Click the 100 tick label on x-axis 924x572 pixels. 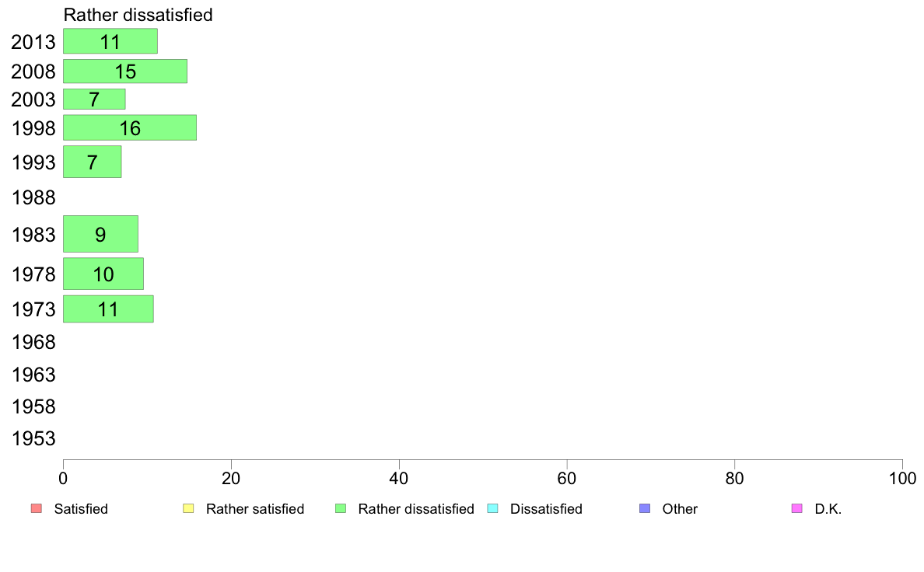pyautogui.click(x=902, y=478)
